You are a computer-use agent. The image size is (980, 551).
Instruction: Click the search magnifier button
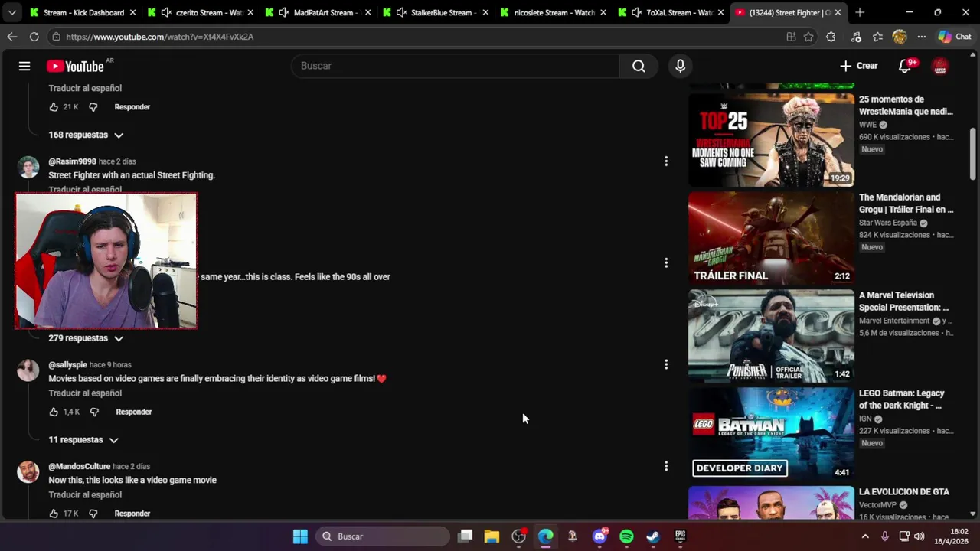(x=639, y=66)
